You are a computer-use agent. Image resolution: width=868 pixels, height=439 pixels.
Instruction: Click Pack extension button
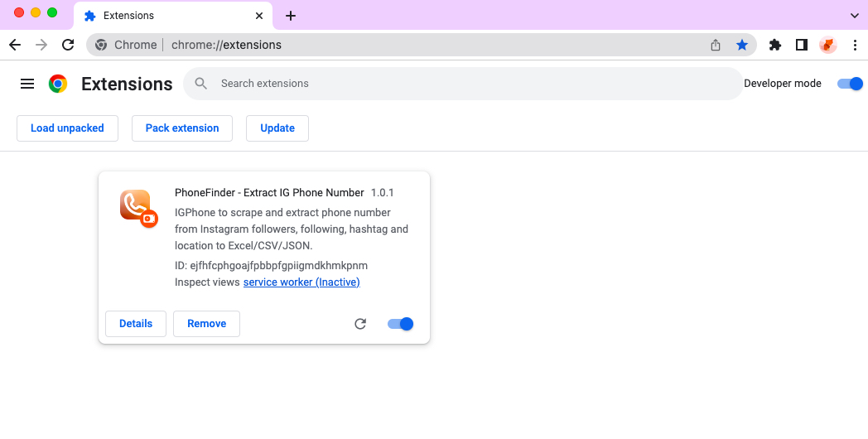point(182,128)
